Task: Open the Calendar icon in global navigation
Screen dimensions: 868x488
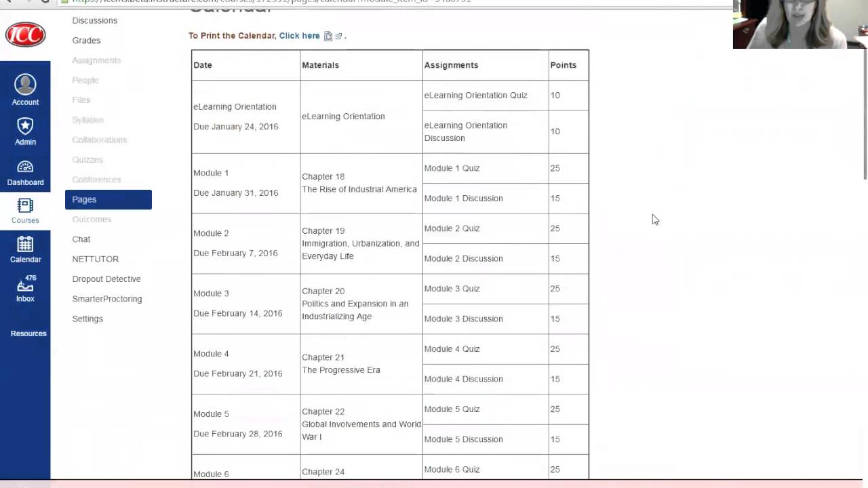Action: click(x=25, y=244)
